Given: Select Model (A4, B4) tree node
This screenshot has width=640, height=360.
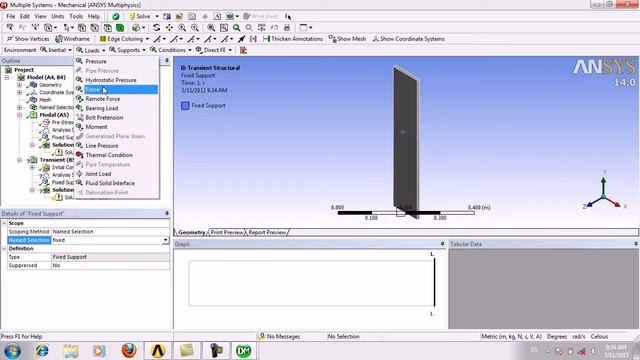Looking at the screenshot, I should pyautogui.click(x=46, y=77).
